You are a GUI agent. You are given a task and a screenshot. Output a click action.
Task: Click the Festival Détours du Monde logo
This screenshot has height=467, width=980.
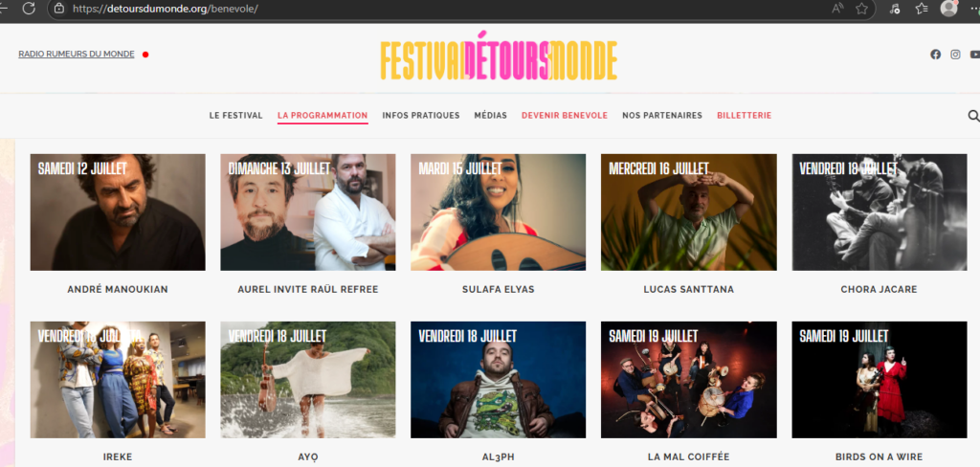[x=498, y=56]
